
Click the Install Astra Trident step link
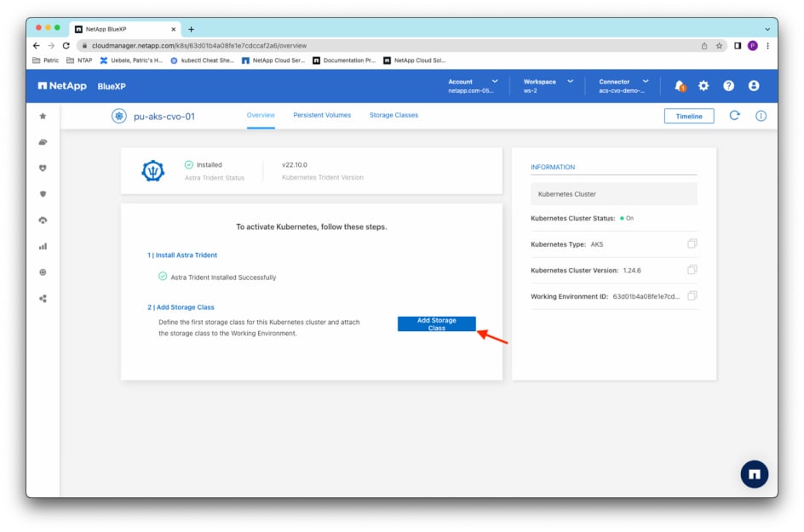182,255
